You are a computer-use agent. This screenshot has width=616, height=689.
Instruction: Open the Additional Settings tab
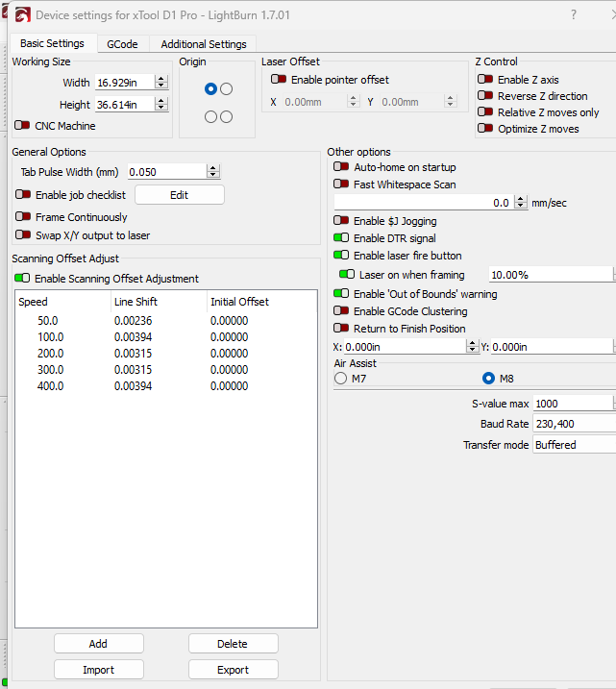(204, 44)
